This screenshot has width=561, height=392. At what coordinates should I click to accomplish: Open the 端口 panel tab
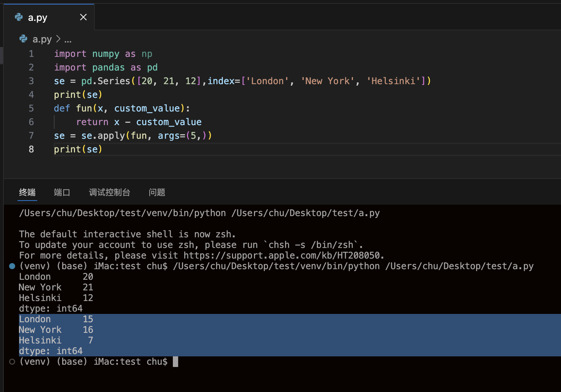[x=62, y=192]
